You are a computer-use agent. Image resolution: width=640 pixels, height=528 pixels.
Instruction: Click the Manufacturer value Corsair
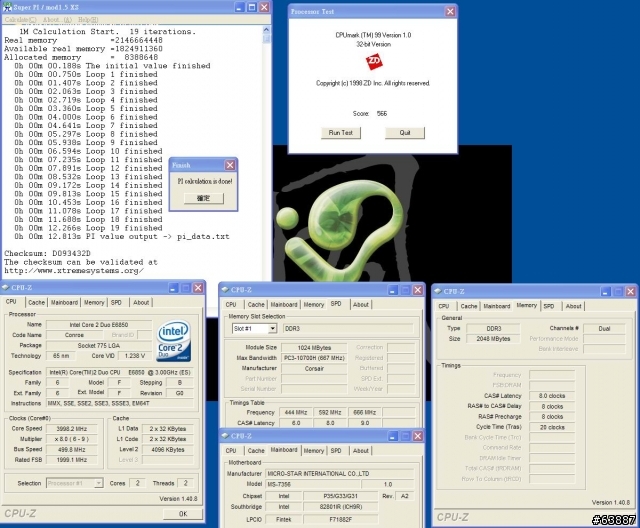314,368
